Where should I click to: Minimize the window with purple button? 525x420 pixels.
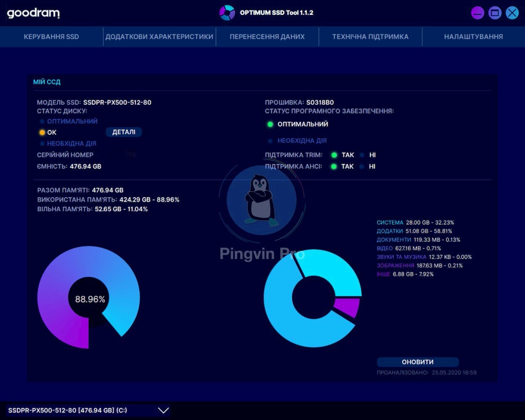[x=478, y=13]
